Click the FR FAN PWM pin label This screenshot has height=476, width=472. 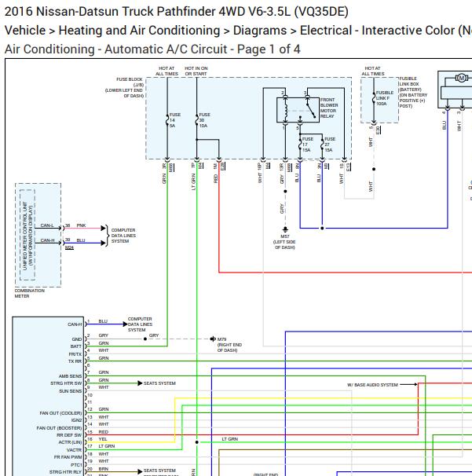coord(68,457)
